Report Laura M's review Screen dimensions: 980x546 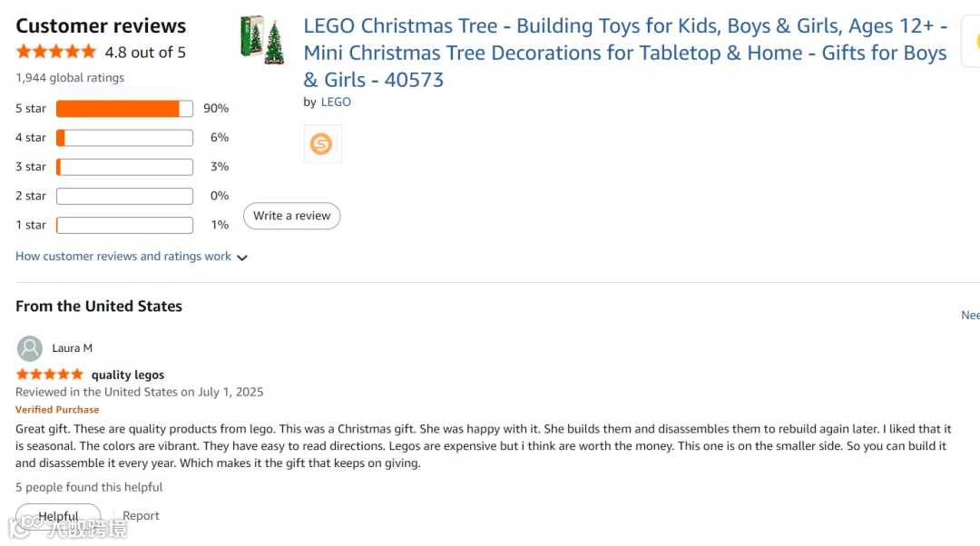click(x=141, y=516)
